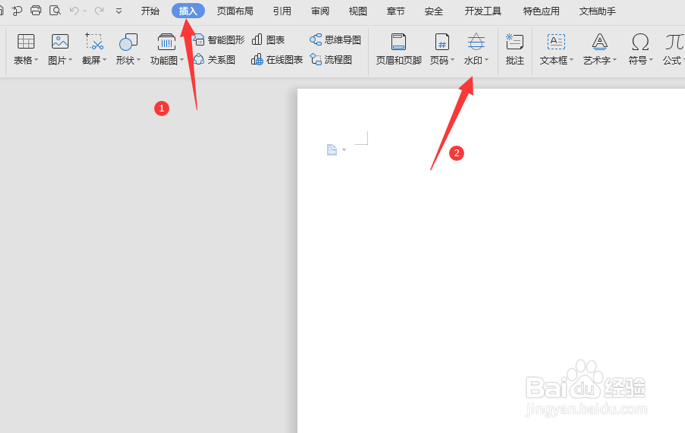Screen dimensions: 685x433
Task: Insert a 流程图 flowchart
Action: coord(331,59)
